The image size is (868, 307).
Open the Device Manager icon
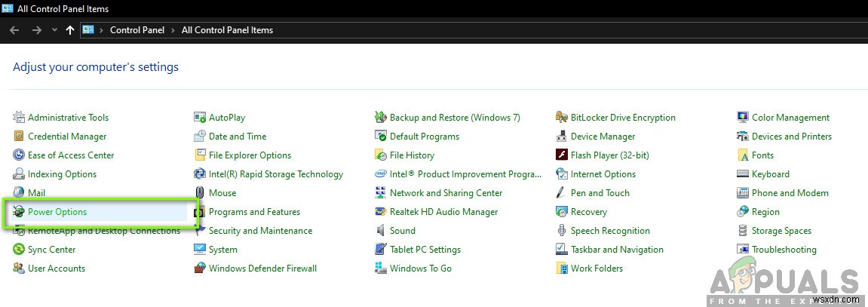point(562,137)
